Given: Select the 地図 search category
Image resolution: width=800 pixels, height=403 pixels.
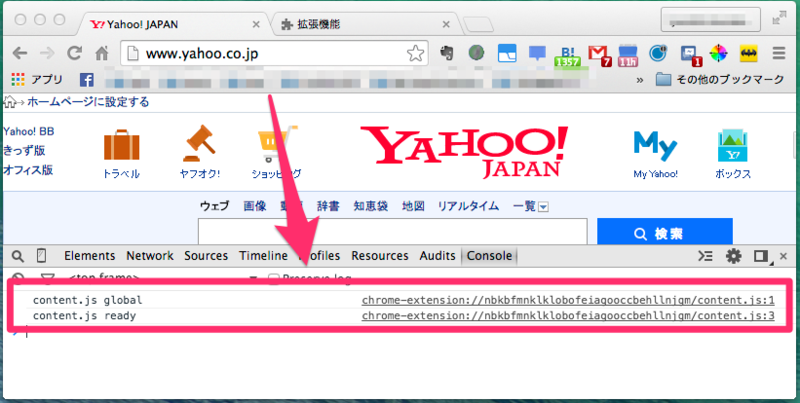Looking at the screenshot, I should pyautogui.click(x=413, y=206).
